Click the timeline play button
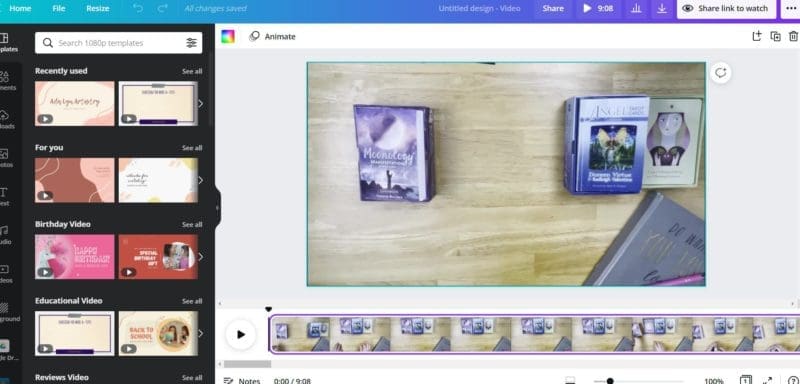 [x=241, y=335]
